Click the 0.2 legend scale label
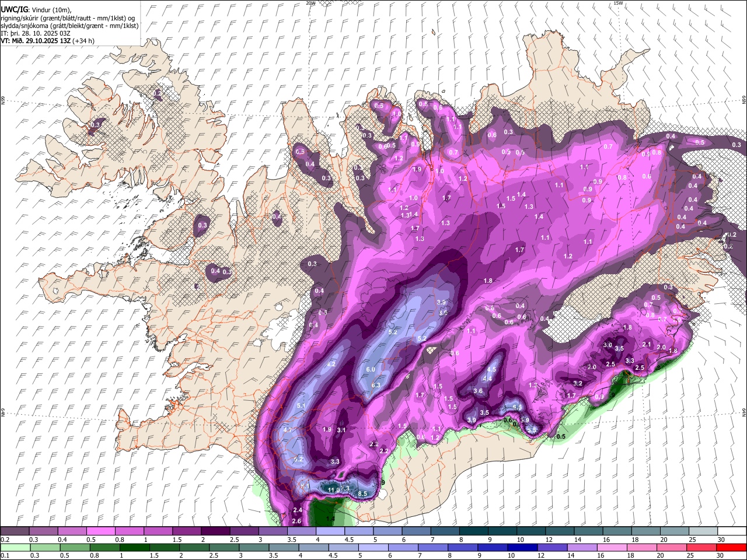 (x=5, y=540)
